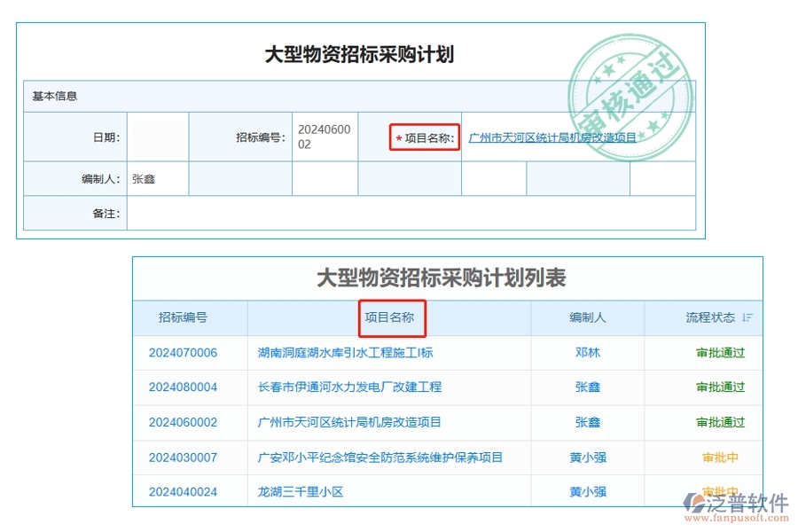798x532 pixels.
Task: Click 审批中 status of row 2024030007
Action: click(x=720, y=458)
